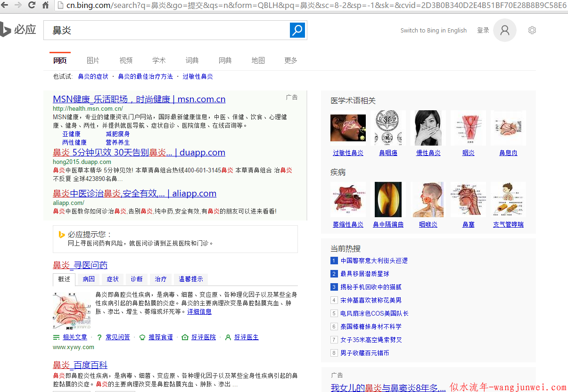Click the 咽炎 thumbnail image
Image resolution: width=568 pixels, height=392 pixels.
pyautogui.click(x=468, y=128)
